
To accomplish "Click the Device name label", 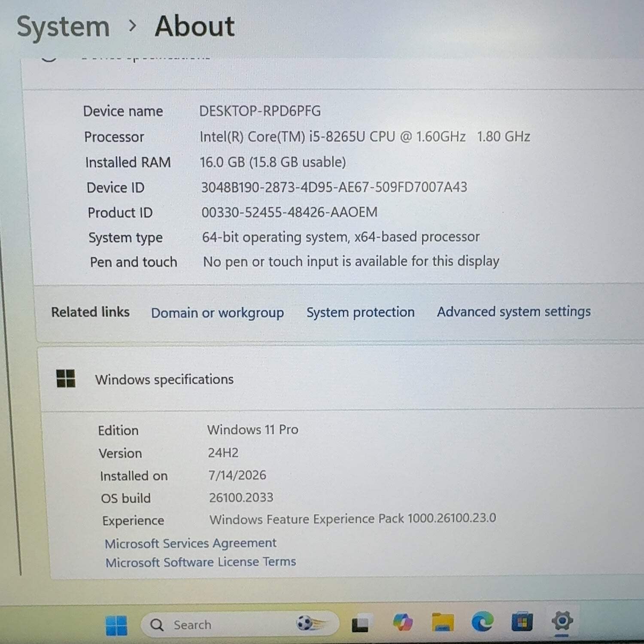I will tap(123, 111).
